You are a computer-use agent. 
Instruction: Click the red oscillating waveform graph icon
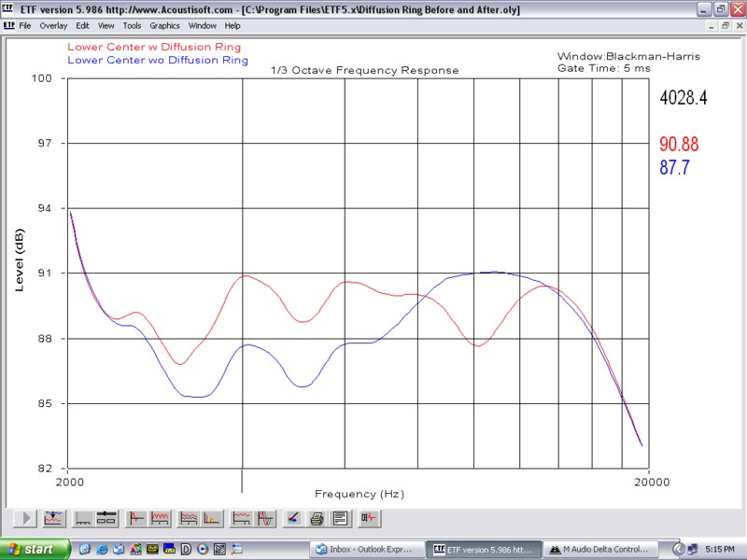pos(160,518)
